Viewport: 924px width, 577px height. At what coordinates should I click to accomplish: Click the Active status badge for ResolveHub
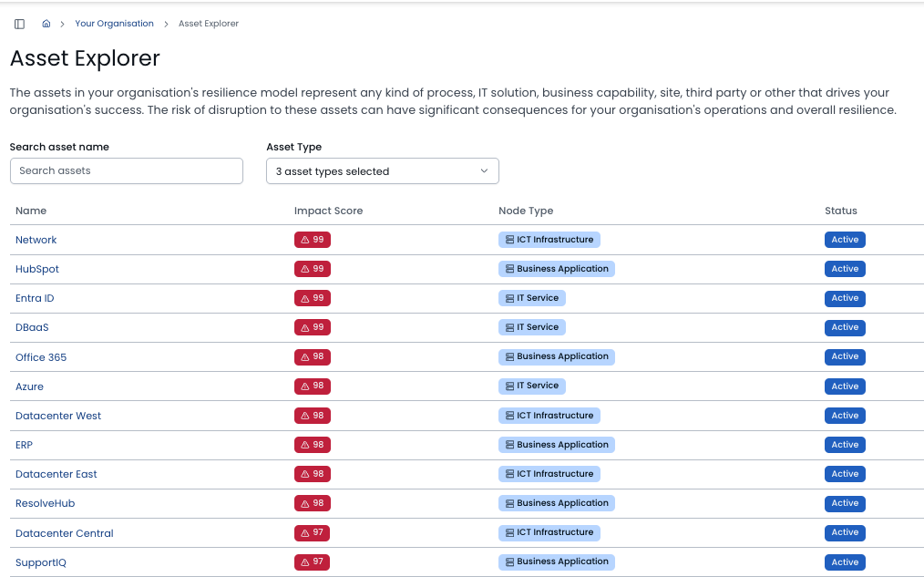coord(845,503)
